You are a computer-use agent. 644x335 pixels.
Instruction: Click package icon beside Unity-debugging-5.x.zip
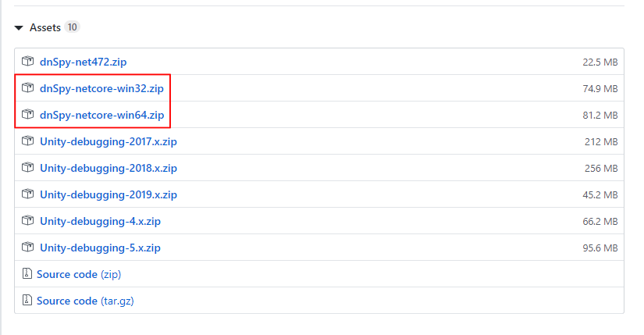[28, 247]
